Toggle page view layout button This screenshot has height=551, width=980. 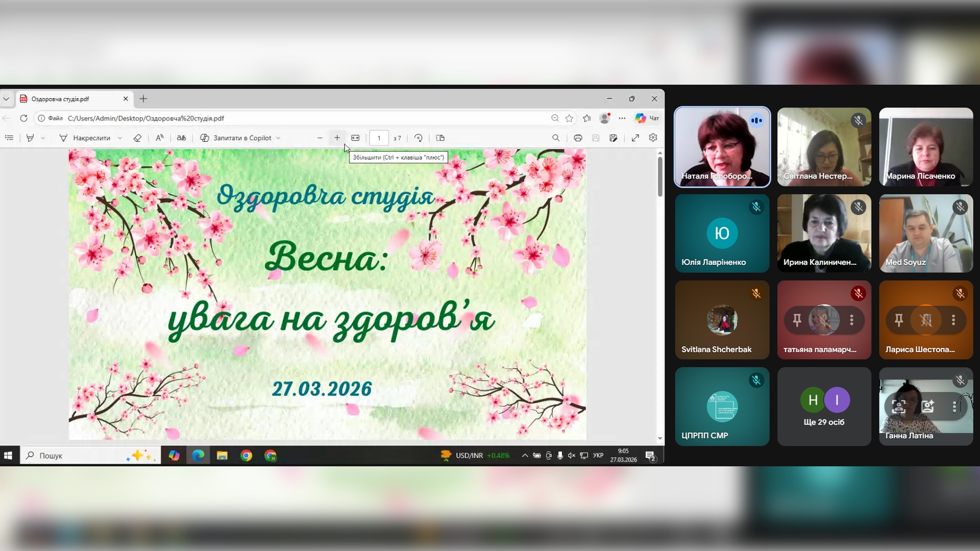(x=440, y=138)
